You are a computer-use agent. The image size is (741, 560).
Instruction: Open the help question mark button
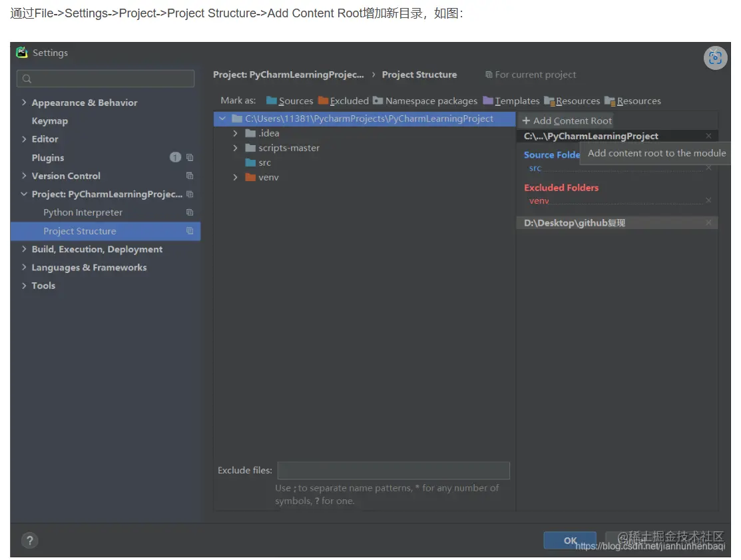click(x=30, y=541)
